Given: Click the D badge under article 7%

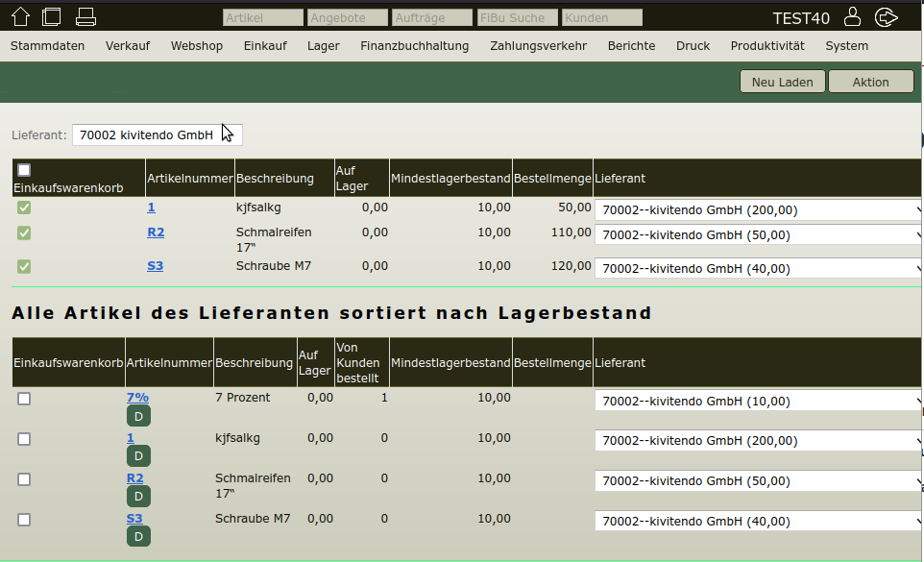Looking at the screenshot, I should (x=138, y=415).
